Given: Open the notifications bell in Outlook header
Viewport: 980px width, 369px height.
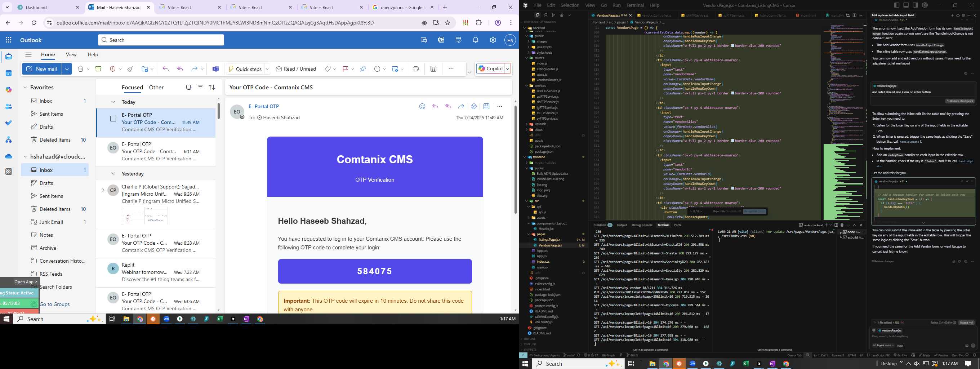Looking at the screenshot, I should [x=476, y=40].
